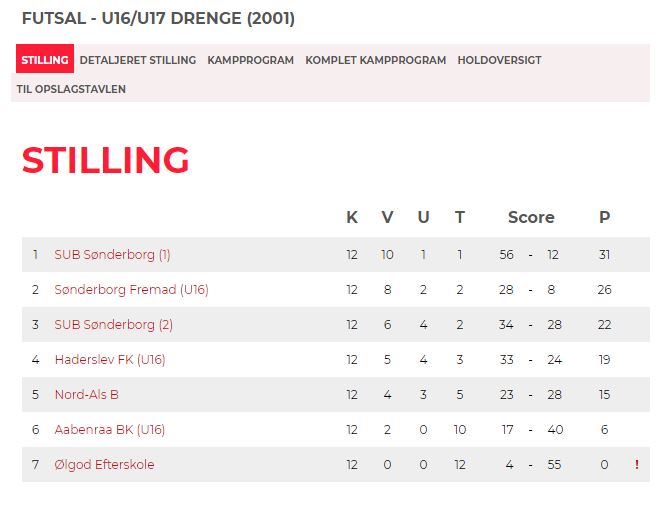
Task: Open Haderslev FK (U16) team link
Action: (110, 360)
